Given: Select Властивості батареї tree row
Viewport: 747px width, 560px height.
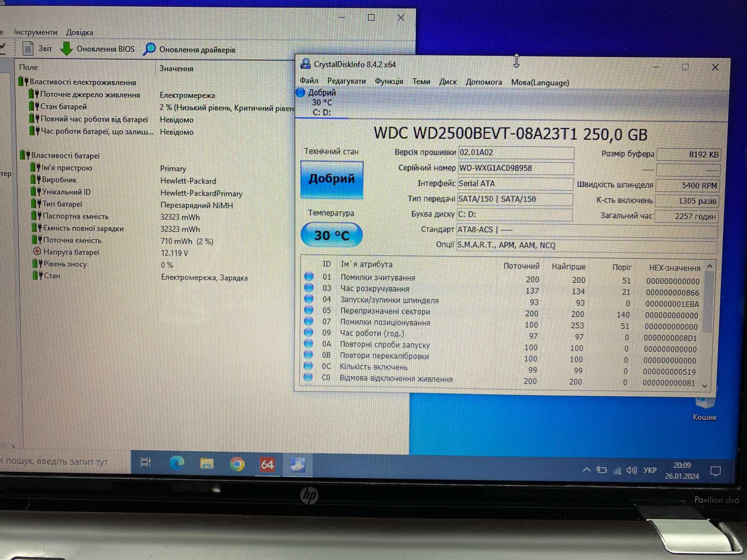Looking at the screenshot, I should 61,155.
